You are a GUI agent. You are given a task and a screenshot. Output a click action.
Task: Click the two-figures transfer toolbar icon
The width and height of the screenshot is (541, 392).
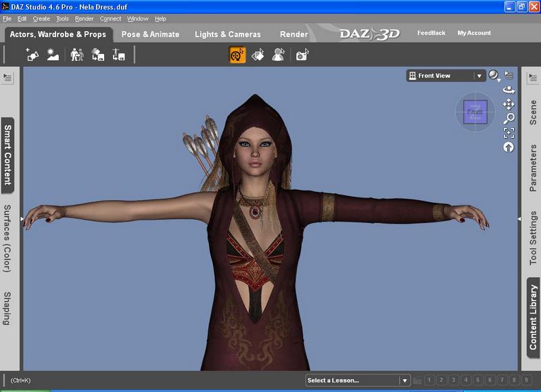76,55
